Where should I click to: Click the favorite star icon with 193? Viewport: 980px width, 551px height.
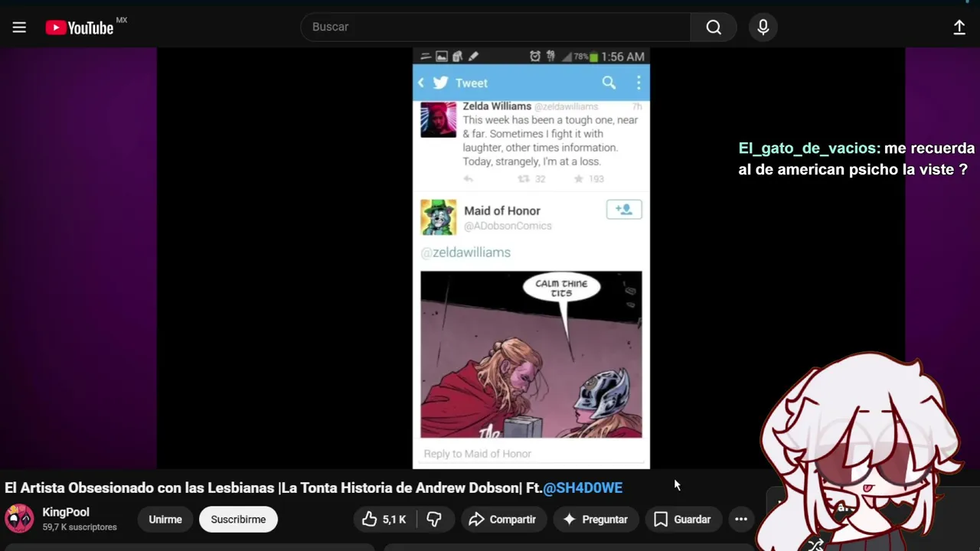tap(579, 178)
